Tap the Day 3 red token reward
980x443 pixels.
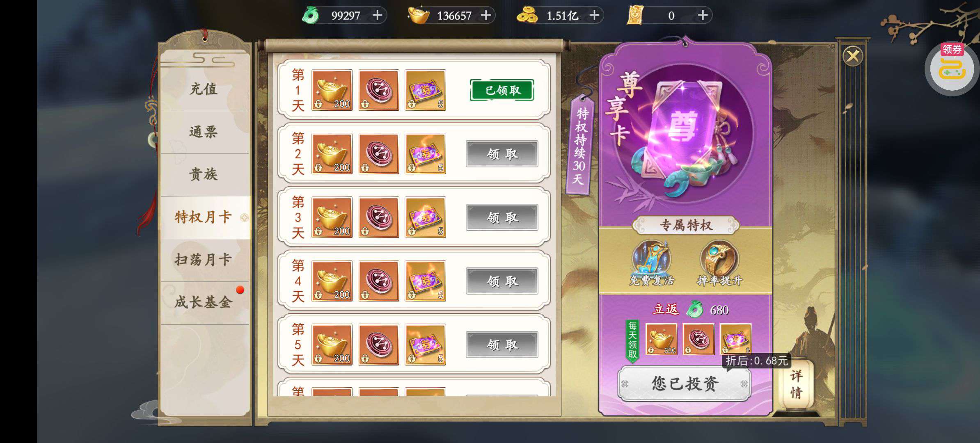(x=378, y=217)
